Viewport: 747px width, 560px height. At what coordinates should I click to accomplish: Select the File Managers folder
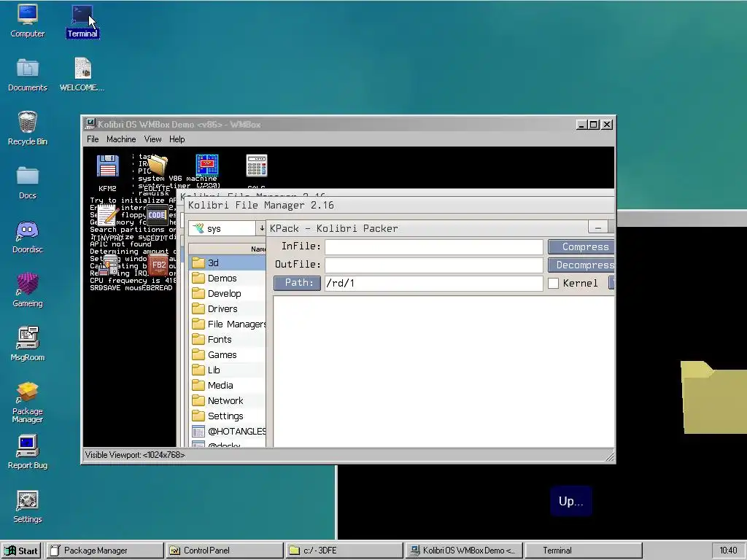pos(228,324)
